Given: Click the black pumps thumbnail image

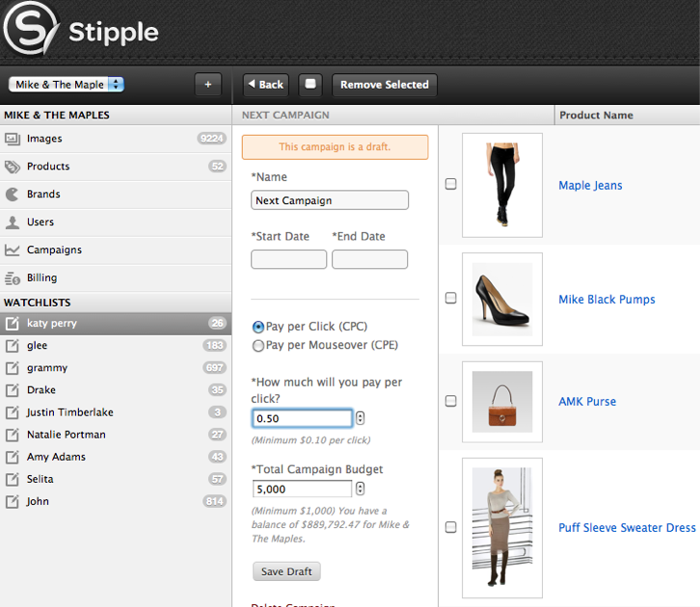Looking at the screenshot, I should click(x=502, y=300).
